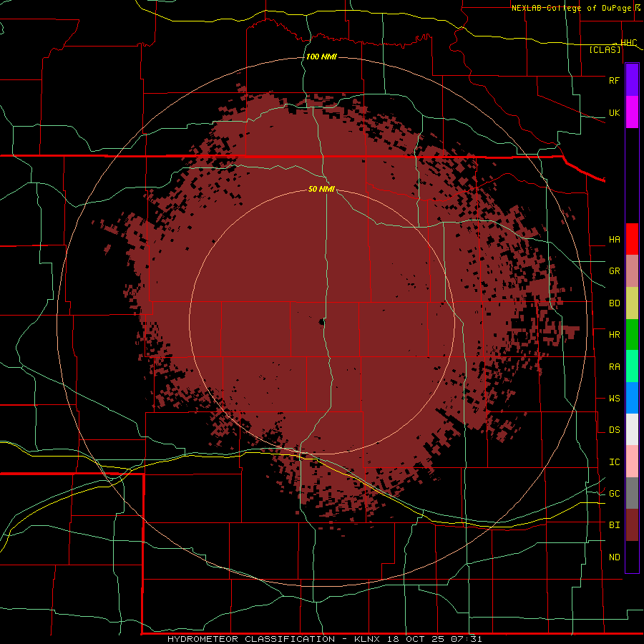The width and height of the screenshot is (644, 644).
Task: Click the HYDROMETEOR CLASSIFICATION KLNX title caption
Action: pos(324,639)
